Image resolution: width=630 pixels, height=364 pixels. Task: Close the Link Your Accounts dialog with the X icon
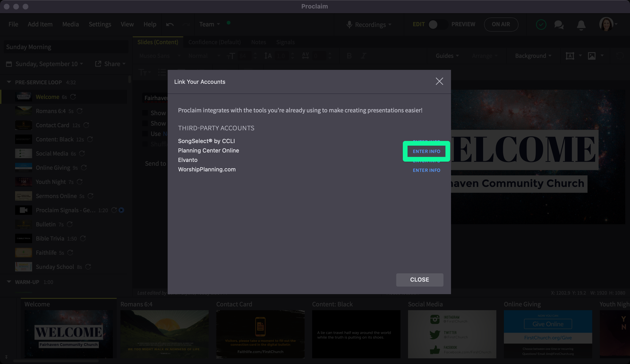coord(439,81)
